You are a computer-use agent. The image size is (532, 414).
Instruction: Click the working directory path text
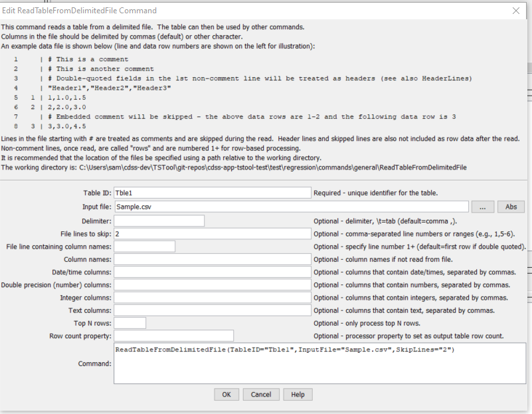coord(273,167)
